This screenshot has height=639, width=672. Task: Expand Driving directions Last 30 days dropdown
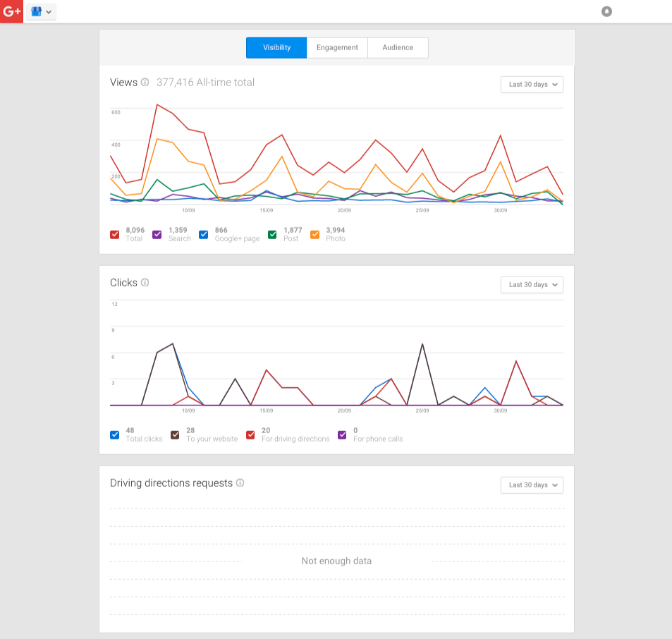[x=532, y=485]
